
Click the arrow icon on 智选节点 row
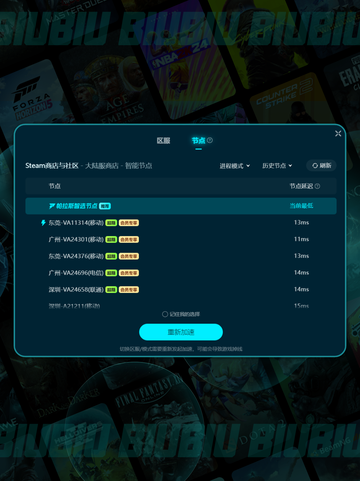pyautogui.click(x=52, y=206)
